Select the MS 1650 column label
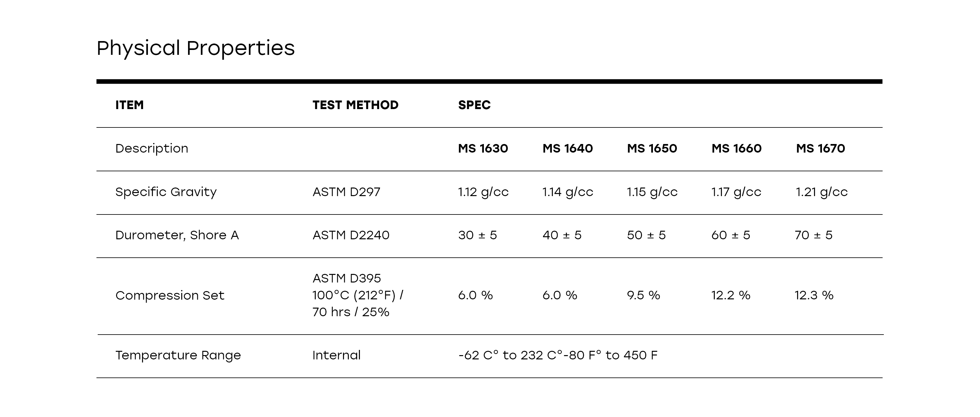The image size is (980, 417). [x=652, y=148]
